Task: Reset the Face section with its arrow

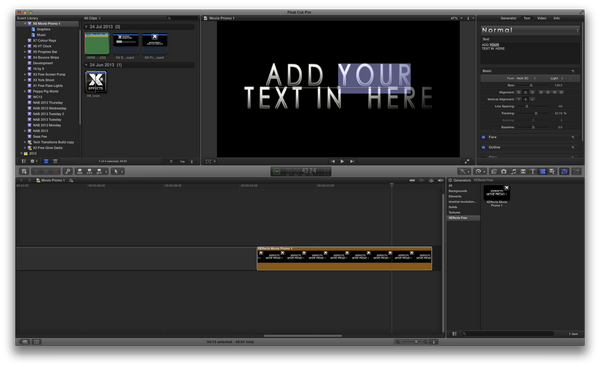Action: 573,137
